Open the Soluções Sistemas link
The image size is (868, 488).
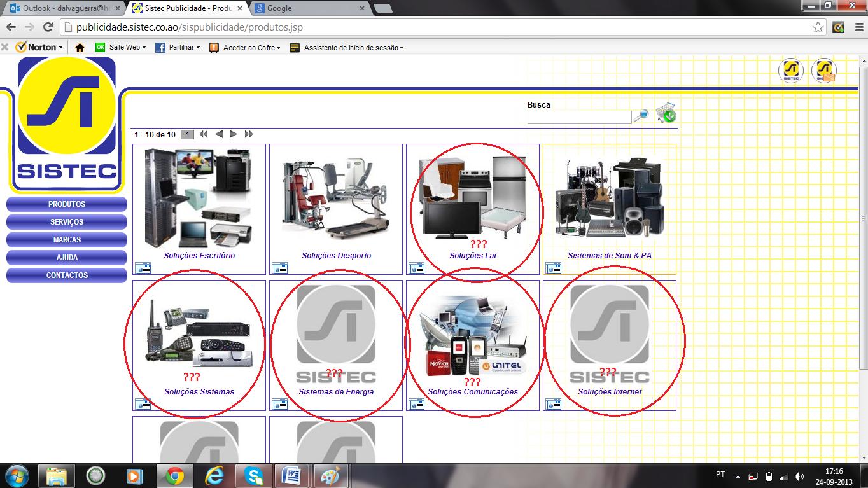pyautogui.click(x=199, y=392)
